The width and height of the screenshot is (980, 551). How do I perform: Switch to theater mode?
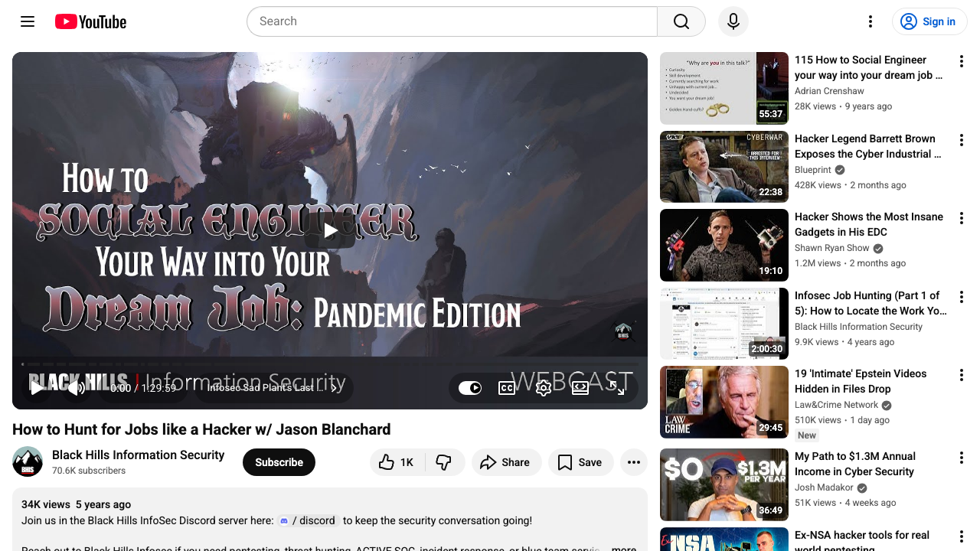pos(580,388)
